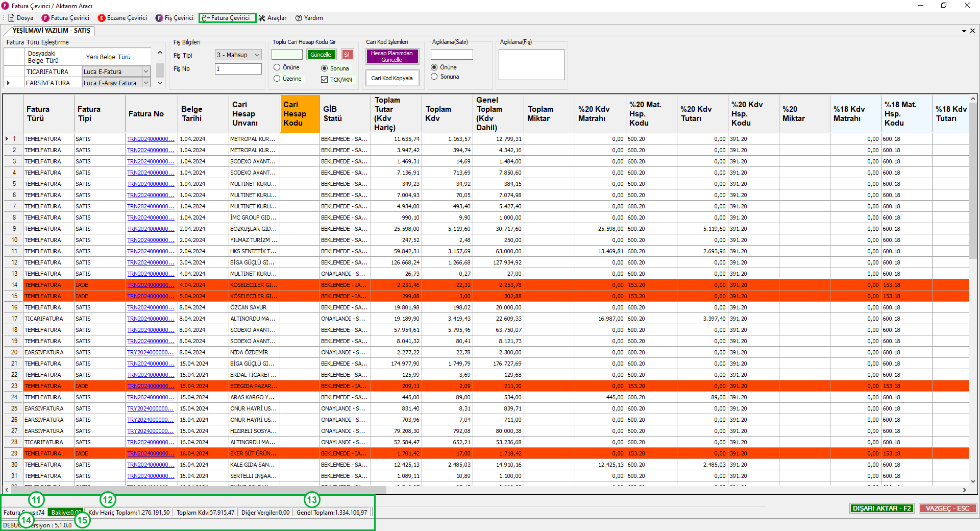Open the invoice number link in row 29
Image resolution: width=980 pixels, height=531 pixels.
(x=151, y=453)
